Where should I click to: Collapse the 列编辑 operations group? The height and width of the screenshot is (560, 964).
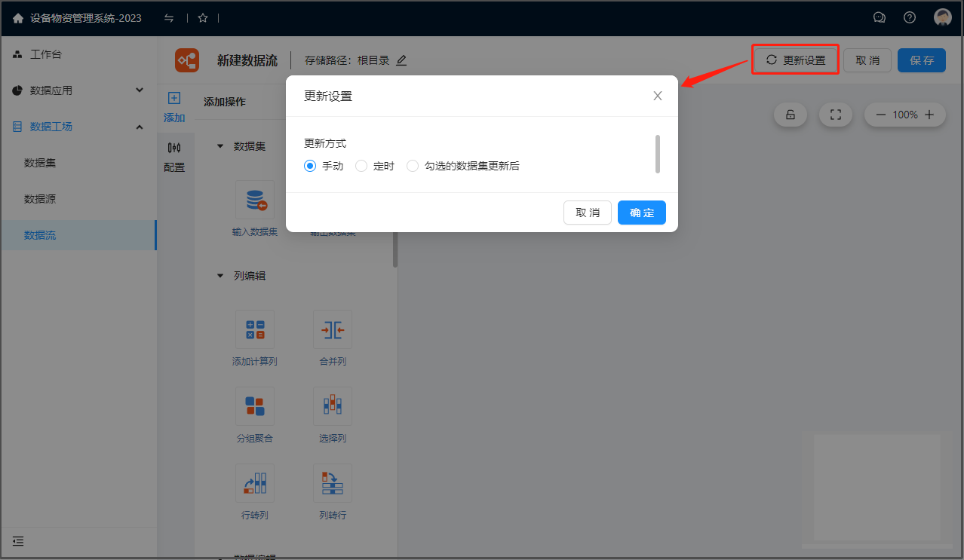(220, 276)
